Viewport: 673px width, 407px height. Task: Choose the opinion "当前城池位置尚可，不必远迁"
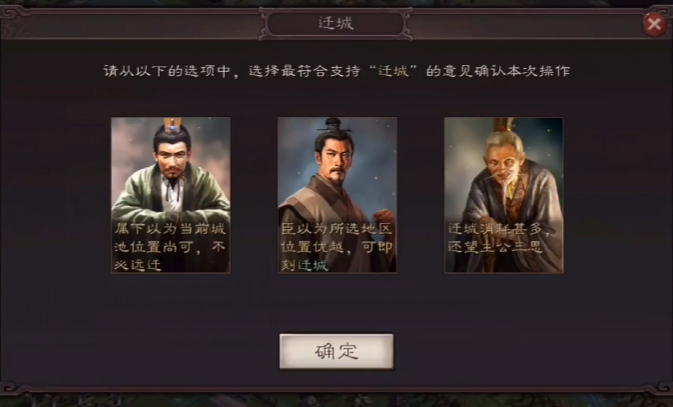(170, 247)
